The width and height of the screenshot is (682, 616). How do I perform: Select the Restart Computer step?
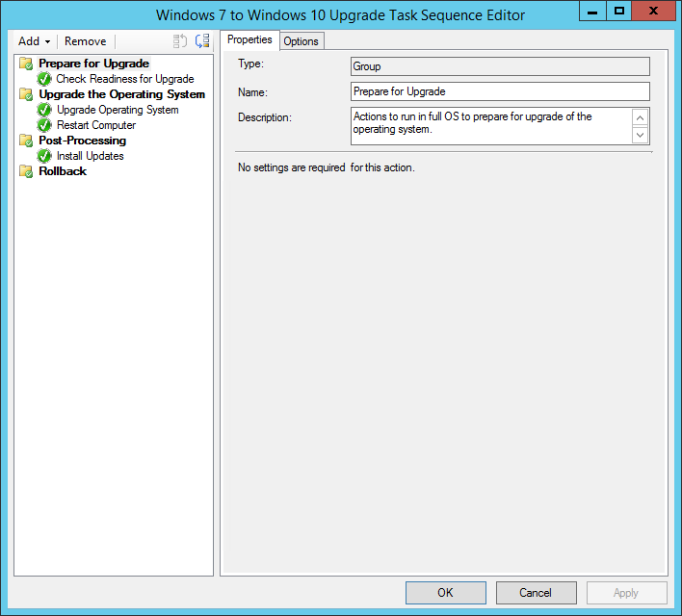click(96, 125)
